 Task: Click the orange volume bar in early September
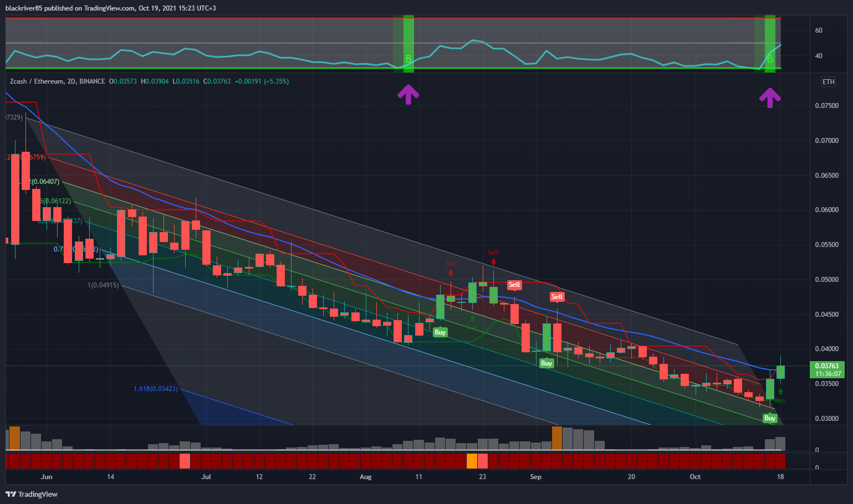(557, 438)
